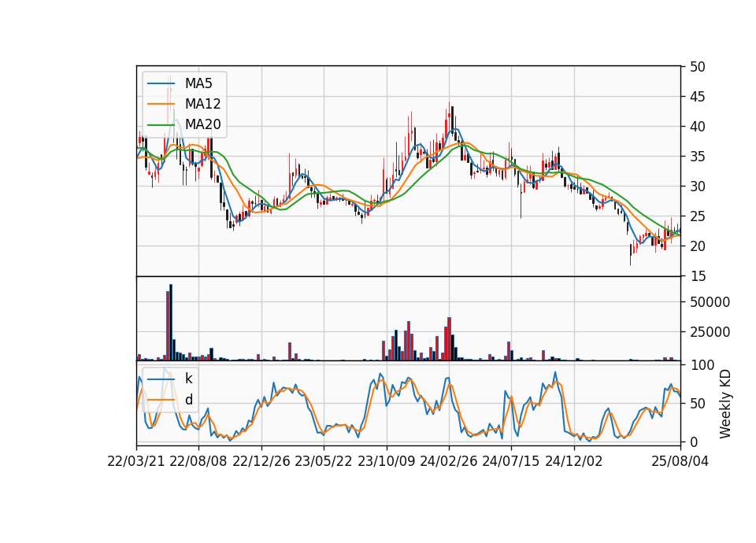Click the price axis label 40

697,127
